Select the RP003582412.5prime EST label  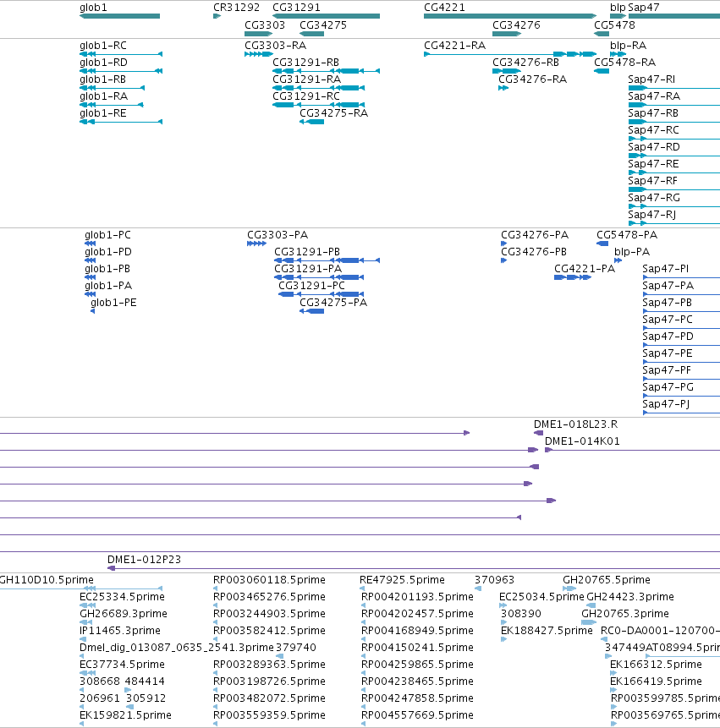point(269,631)
